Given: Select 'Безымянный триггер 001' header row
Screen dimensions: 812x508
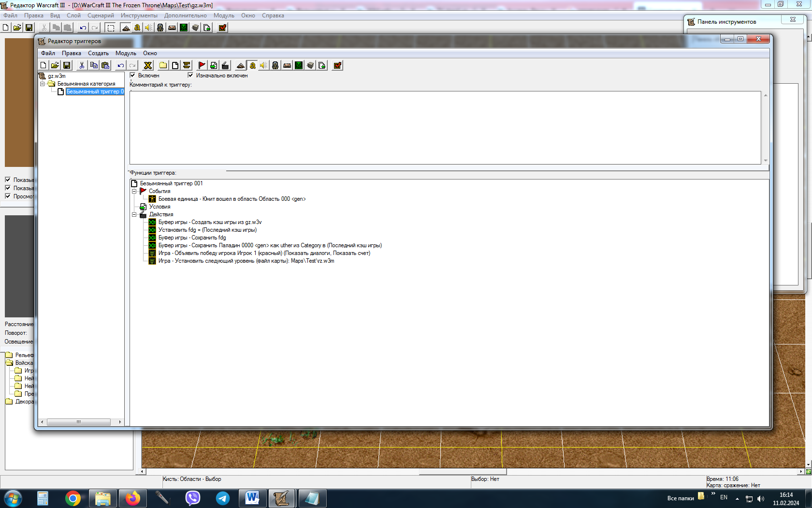Looking at the screenshot, I should tap(171, 183).
